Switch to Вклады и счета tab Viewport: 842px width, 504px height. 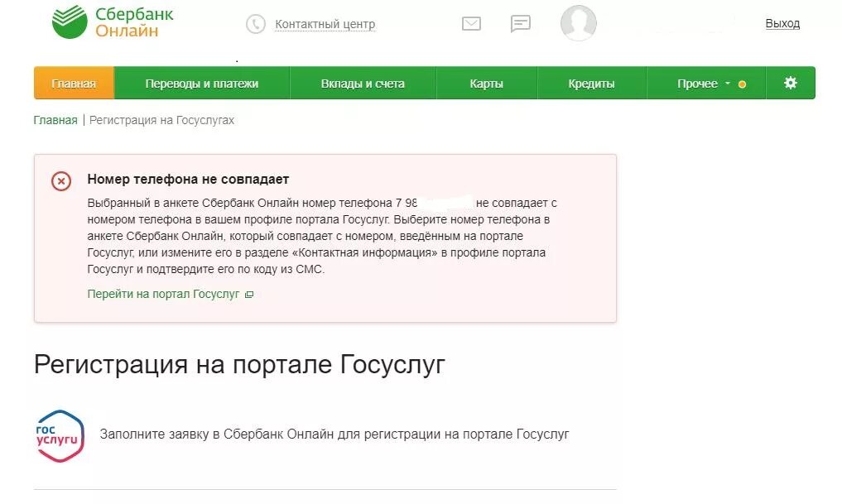[363, 84]
